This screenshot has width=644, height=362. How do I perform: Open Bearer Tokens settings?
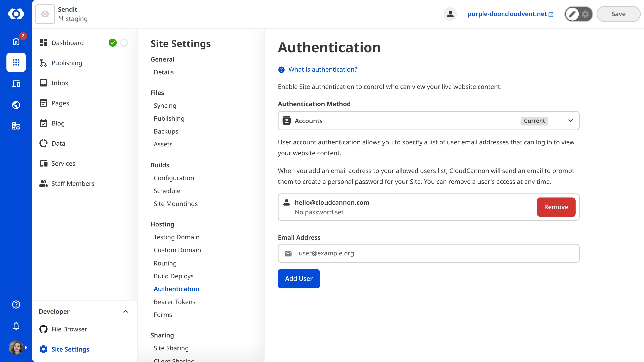pyautogui.click(x=174, y=302)
